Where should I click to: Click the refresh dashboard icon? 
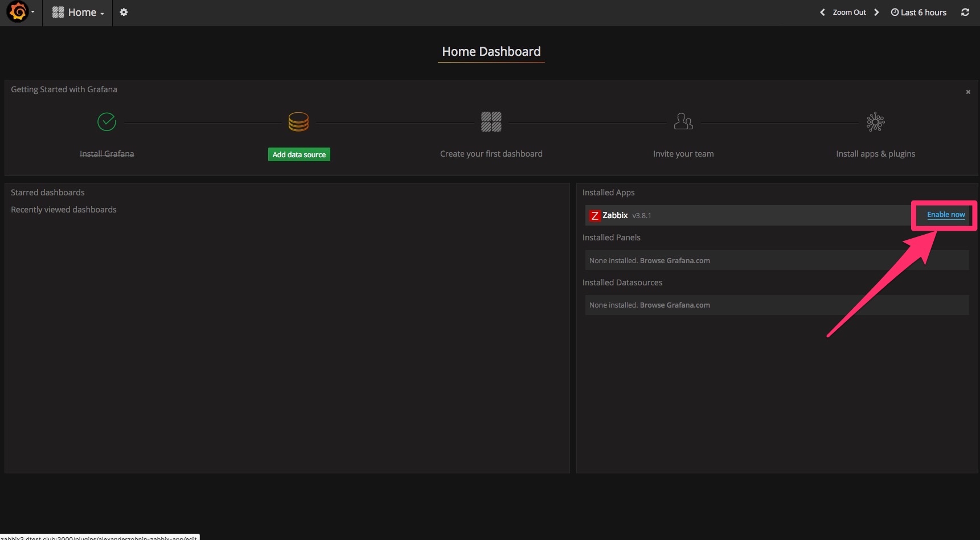(x=965, y=12)
